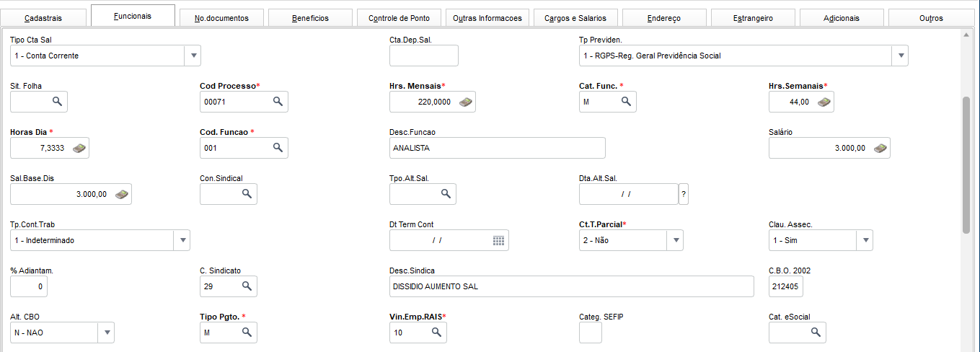Click the scrollbar up arrow
Viewport: 980px width, 352px height.
(x=966, y=33)
